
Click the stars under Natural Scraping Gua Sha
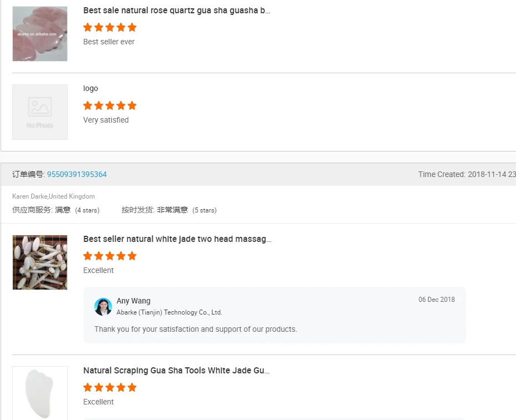tap(110, 387)
